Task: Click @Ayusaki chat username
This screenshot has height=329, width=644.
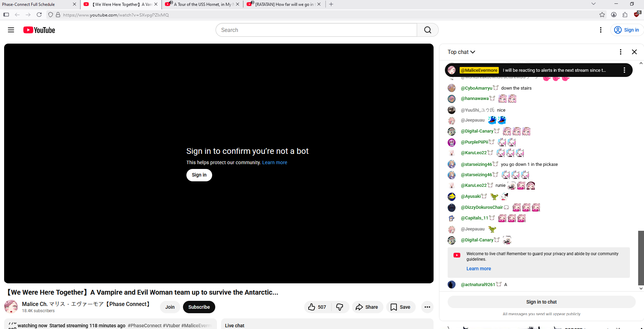Action: [471, 196]
